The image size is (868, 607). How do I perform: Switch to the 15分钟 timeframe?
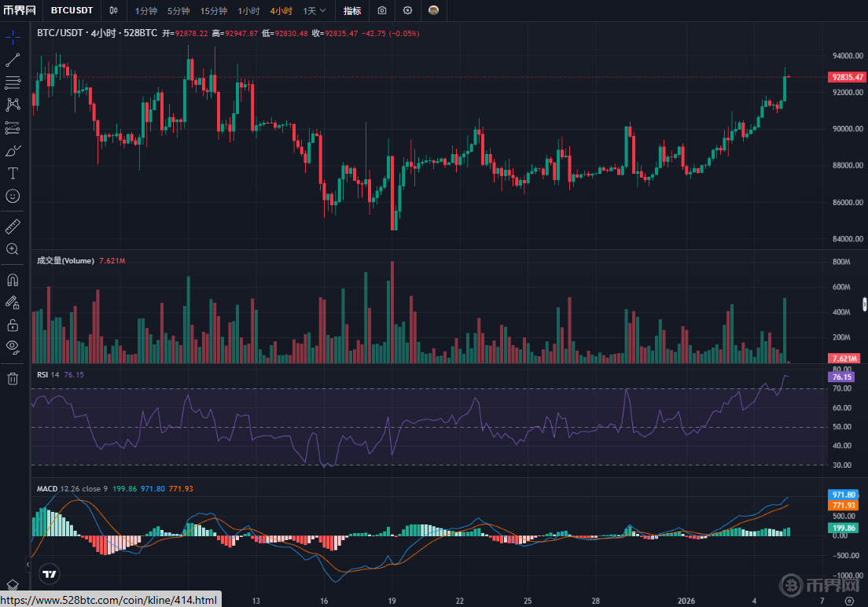(x=213, y=11)
